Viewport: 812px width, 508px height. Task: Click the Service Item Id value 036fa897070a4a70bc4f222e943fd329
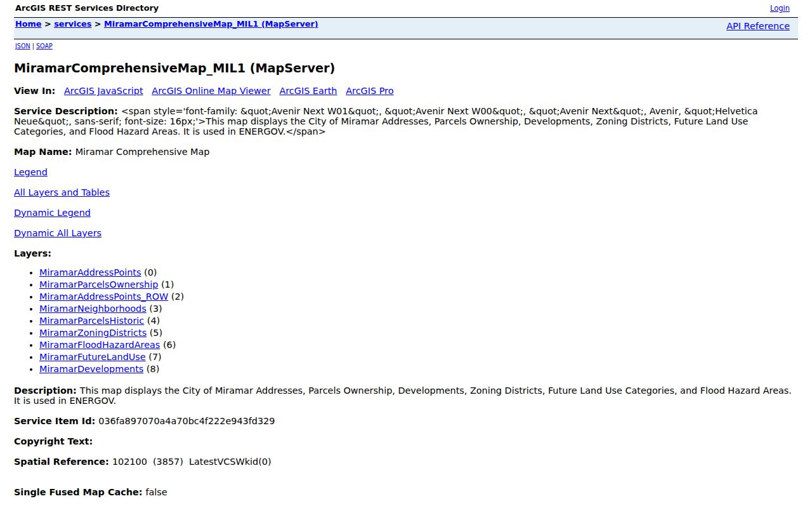pyautogui.click(x=187, y=421)
